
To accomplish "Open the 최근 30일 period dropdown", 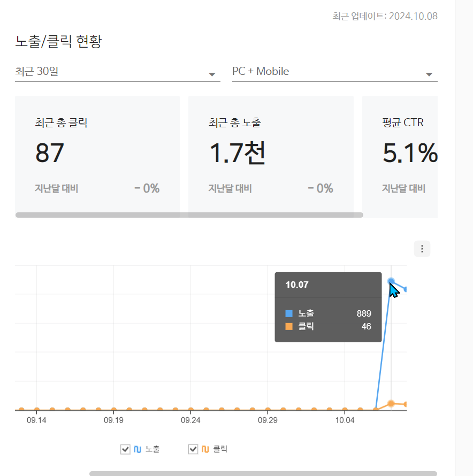I will point(118,72).
